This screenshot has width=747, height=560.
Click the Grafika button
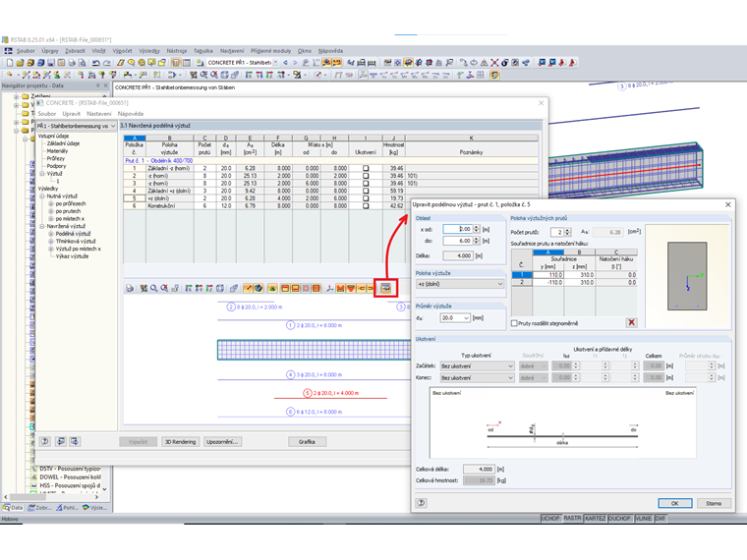point(308,442)
